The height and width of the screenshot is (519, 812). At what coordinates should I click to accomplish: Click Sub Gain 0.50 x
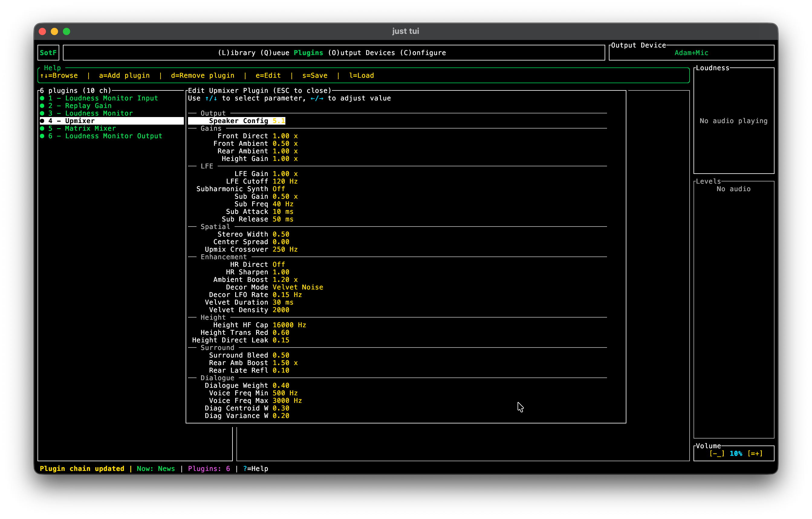266,196
